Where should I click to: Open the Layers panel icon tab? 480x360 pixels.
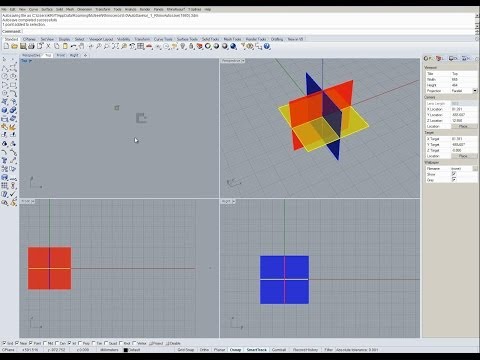(x=440, y=58)
